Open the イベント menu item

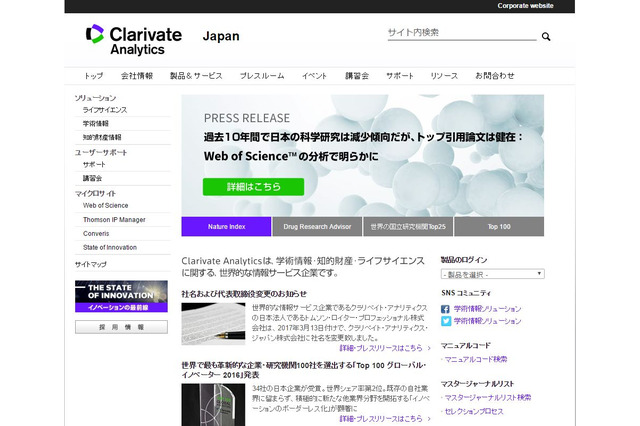314,76
